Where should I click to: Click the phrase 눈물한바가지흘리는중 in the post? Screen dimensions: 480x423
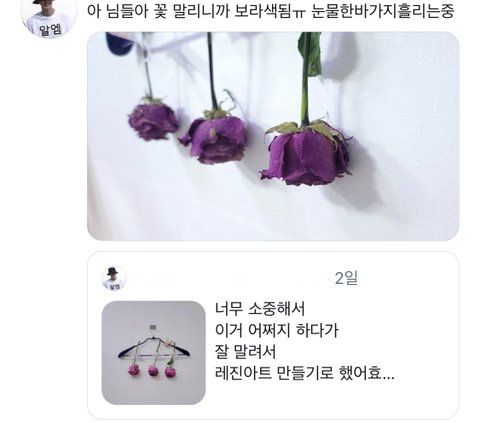tap(383, 11)
